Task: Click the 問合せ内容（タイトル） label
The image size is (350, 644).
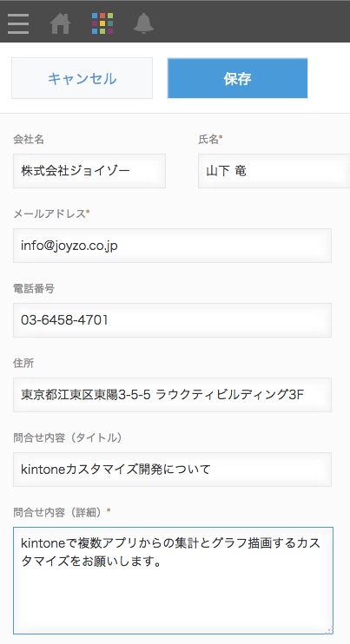Action: click(68, 437)
